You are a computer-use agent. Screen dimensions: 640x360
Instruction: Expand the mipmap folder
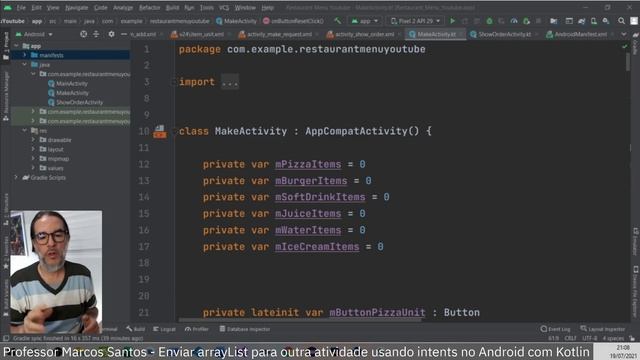click(x=33, y=158)
